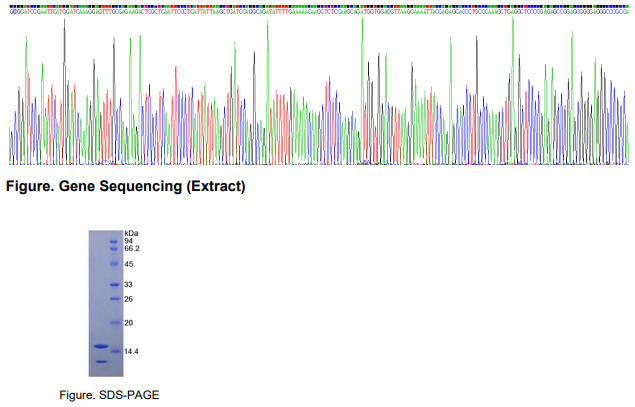
Task: Click the 33 kDa marker label
Action: pyautogui.click(x=128, y=284)
